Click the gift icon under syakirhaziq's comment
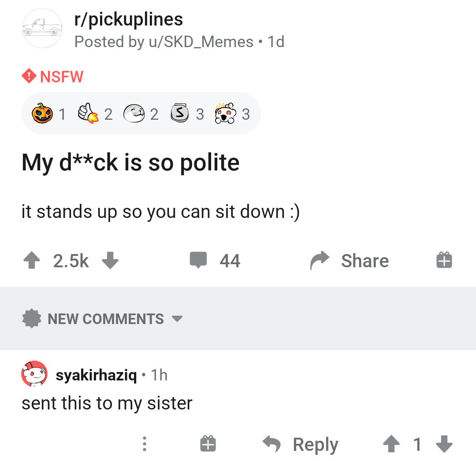476x461 pixels. [x=207, y=444]
